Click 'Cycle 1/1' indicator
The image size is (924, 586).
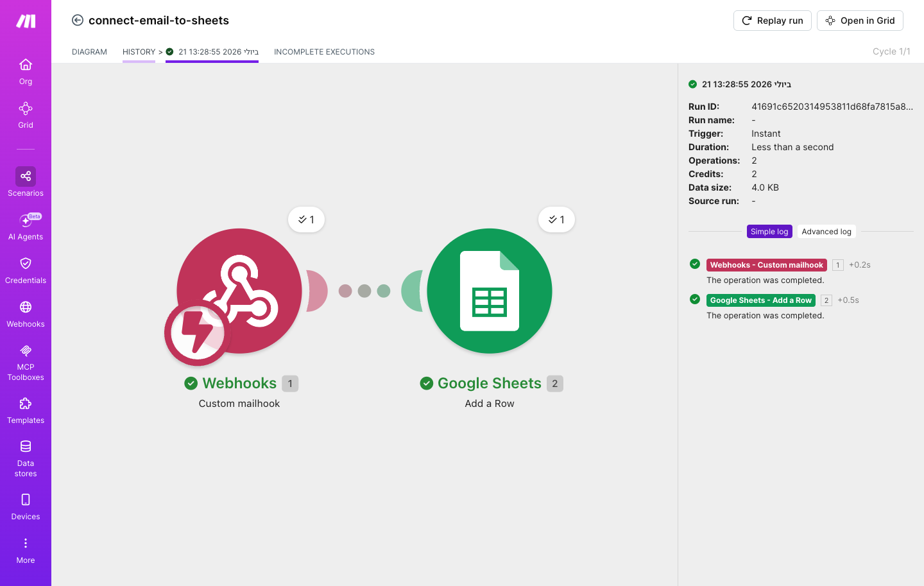(891, 51)
